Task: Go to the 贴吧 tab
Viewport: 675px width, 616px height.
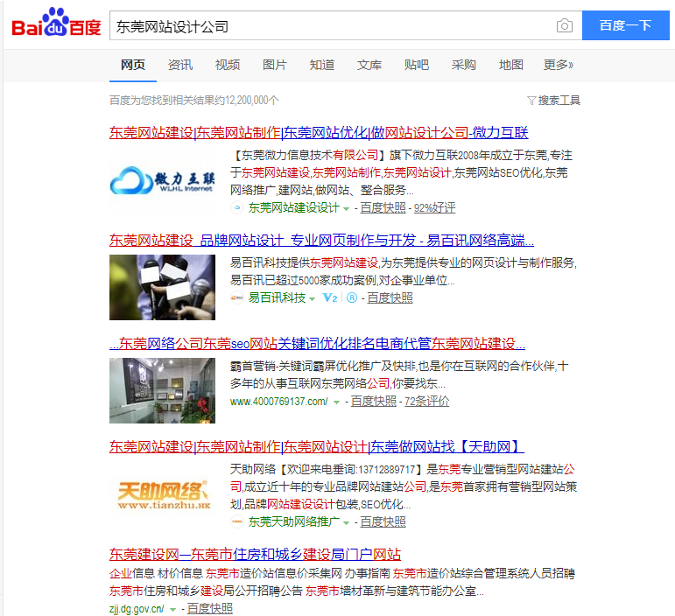Action: point(416,65)
